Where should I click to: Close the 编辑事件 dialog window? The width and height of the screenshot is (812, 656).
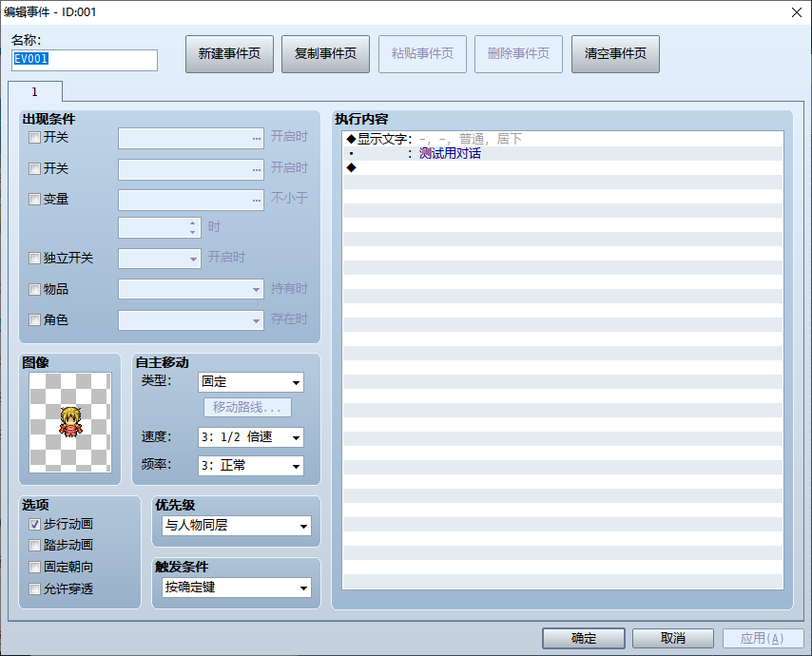pos(797,12)
